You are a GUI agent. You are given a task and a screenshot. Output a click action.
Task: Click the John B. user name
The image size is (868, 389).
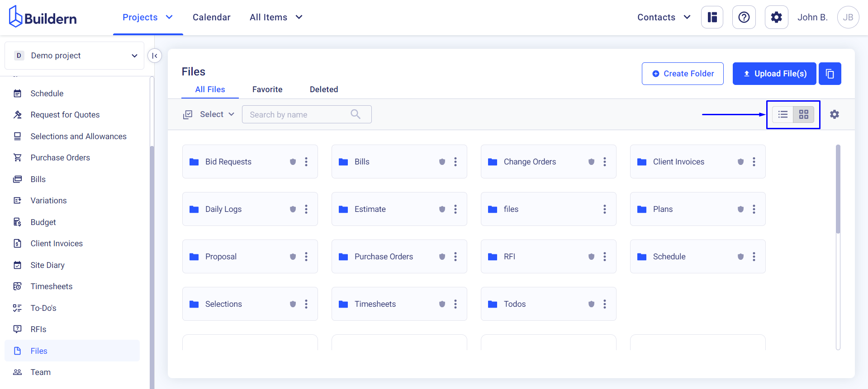click(x=812, y=17)
